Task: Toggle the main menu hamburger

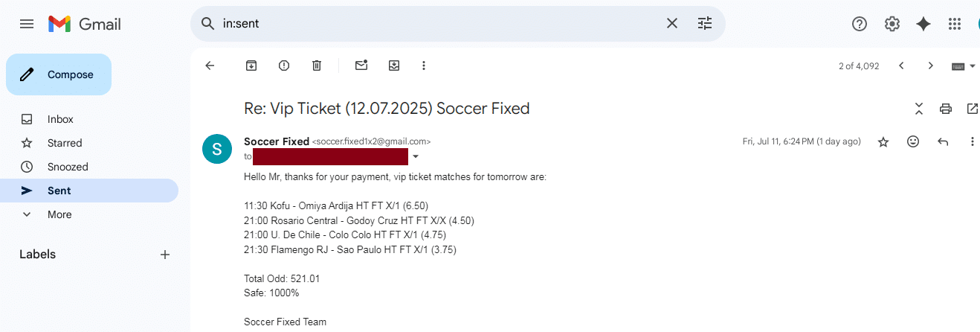Action: (x=27, y=24)
